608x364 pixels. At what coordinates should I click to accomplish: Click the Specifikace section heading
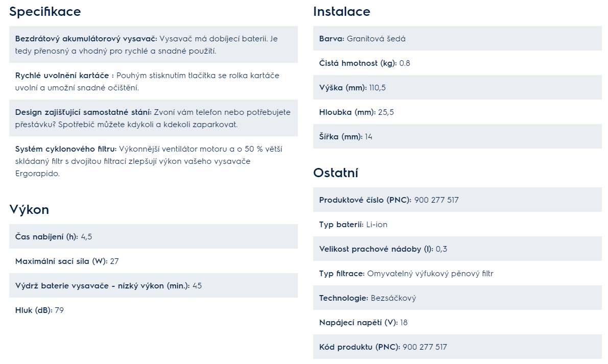click(x=45, y=12)
